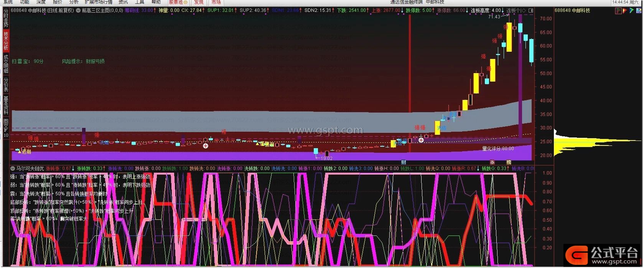Viewport: 644px width, 268px height.
Task: Open the 成交明细 sidebar tab
Action: pos(6,64)
